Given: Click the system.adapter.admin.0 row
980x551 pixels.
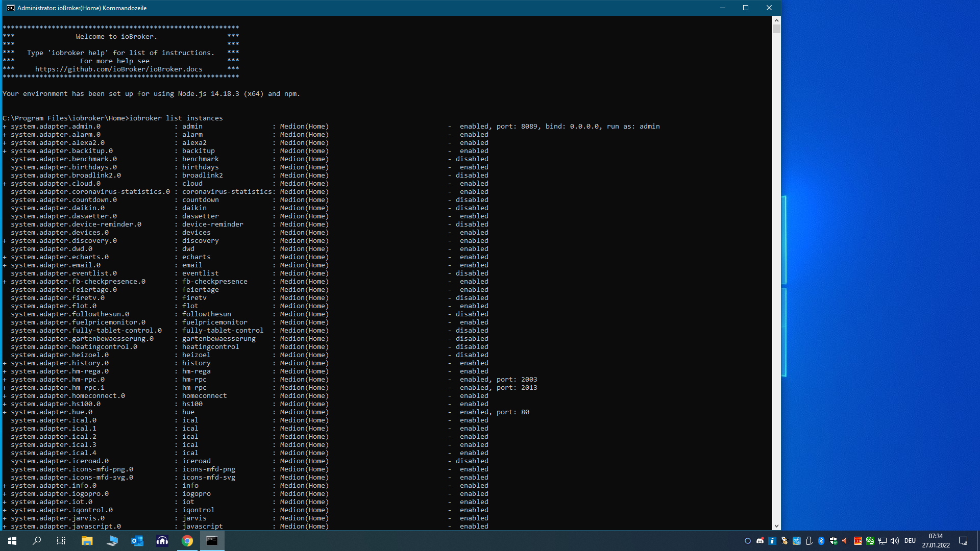Looking at the screenshot, I should (x=331, y=127).
